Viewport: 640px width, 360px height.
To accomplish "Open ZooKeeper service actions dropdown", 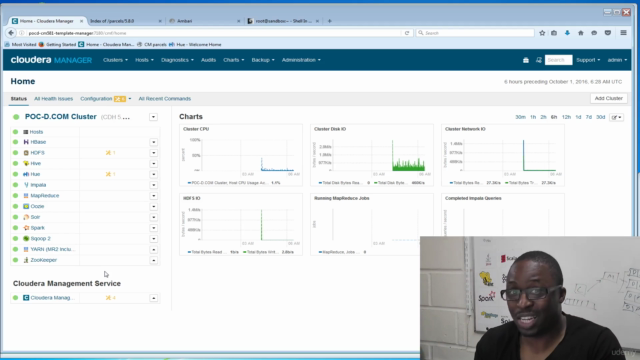I will (x=153, y=260).
